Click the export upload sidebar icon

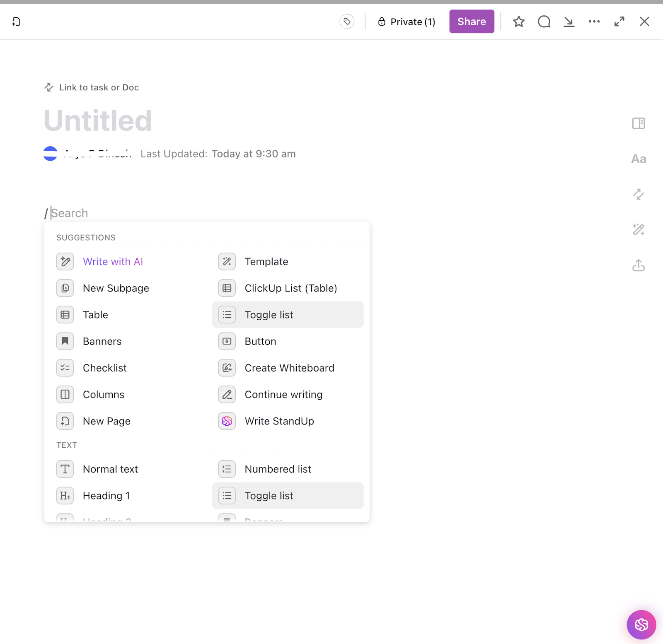pyautogui.click(x=639, y=265)
